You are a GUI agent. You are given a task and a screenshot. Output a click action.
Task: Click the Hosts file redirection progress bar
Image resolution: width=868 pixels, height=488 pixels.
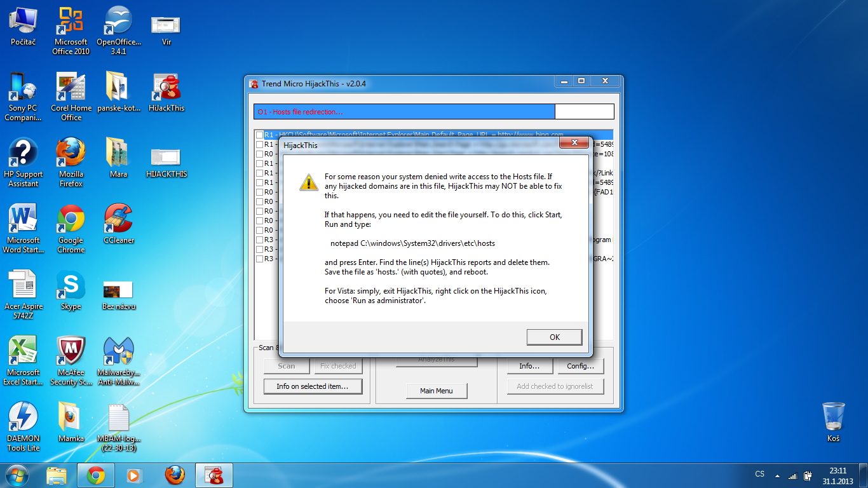[434, 112]
